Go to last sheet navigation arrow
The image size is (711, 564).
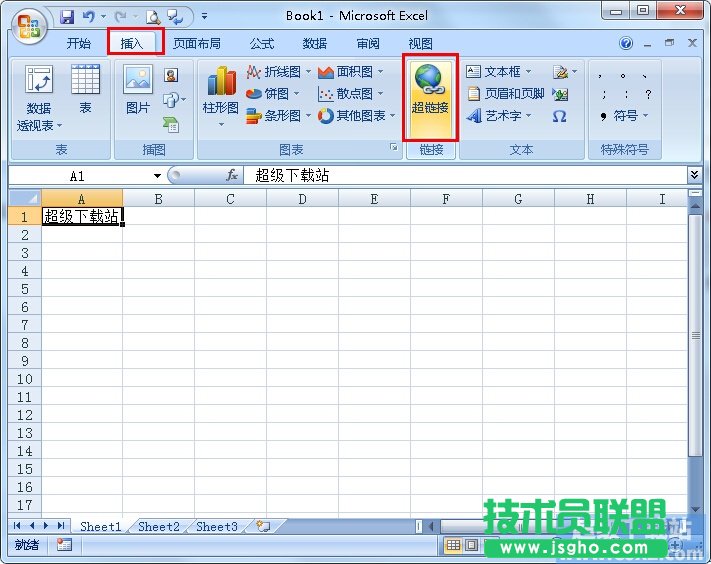(61, 526)
